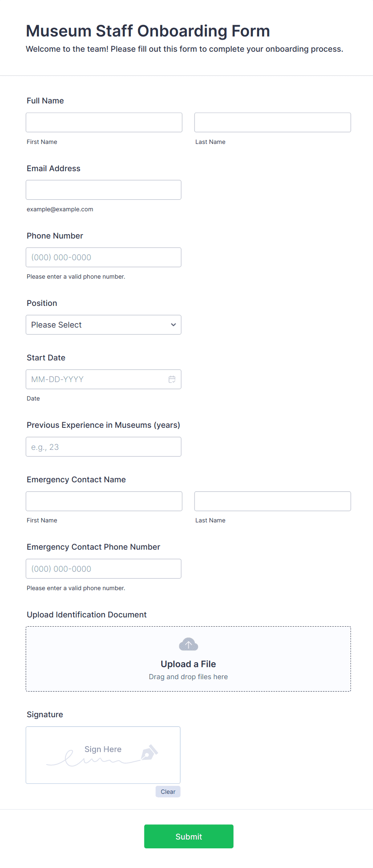
Task: Click the Phone Number input
Action: click(103, 257)
